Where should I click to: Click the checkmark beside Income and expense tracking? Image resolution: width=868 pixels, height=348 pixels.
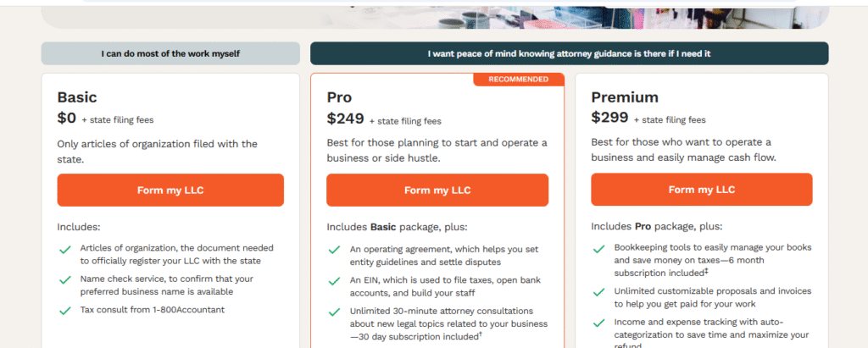pyautogui.click(x=598, y=323)
